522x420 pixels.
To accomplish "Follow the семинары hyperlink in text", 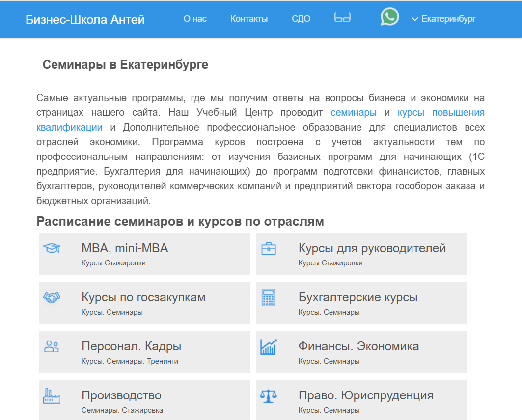I will click(354, 112).
